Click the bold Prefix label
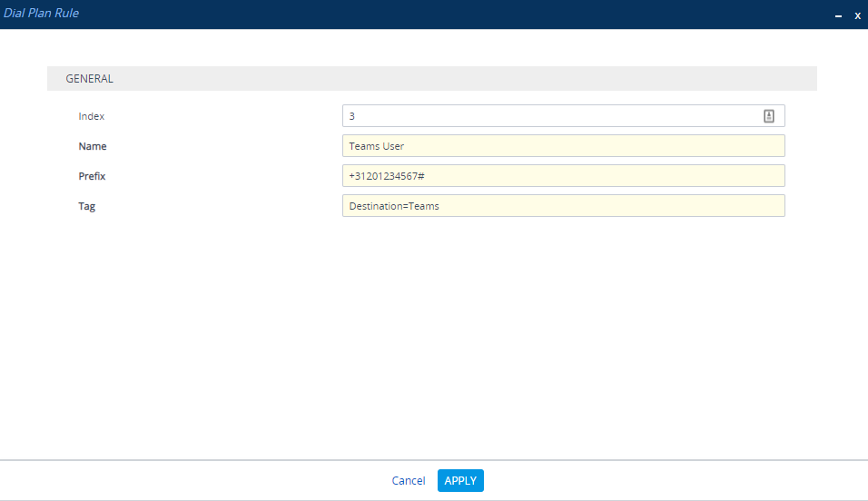 [x=92, y=176]
